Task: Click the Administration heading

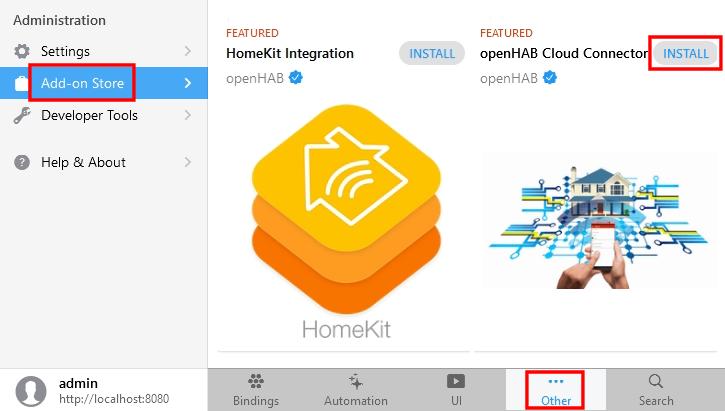Action: [60, 20]
